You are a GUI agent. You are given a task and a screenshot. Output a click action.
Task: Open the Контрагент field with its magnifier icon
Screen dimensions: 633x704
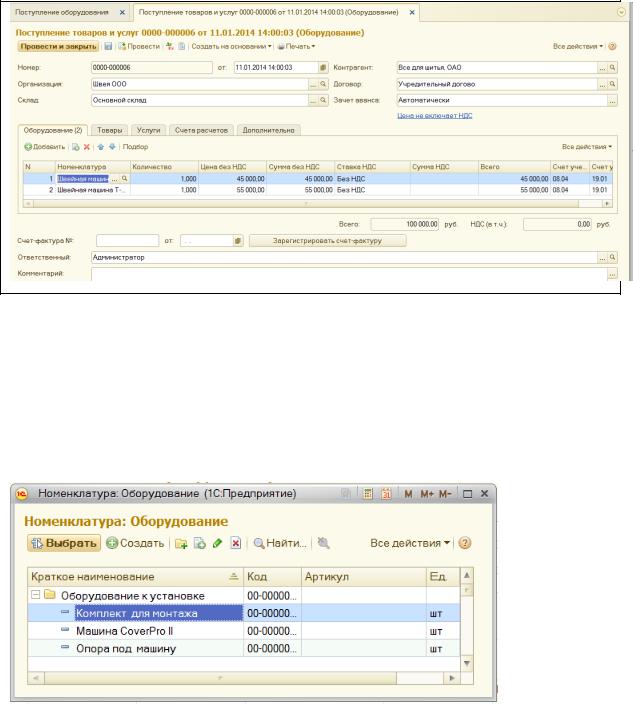pyautogui.click(x=612, y=67)
